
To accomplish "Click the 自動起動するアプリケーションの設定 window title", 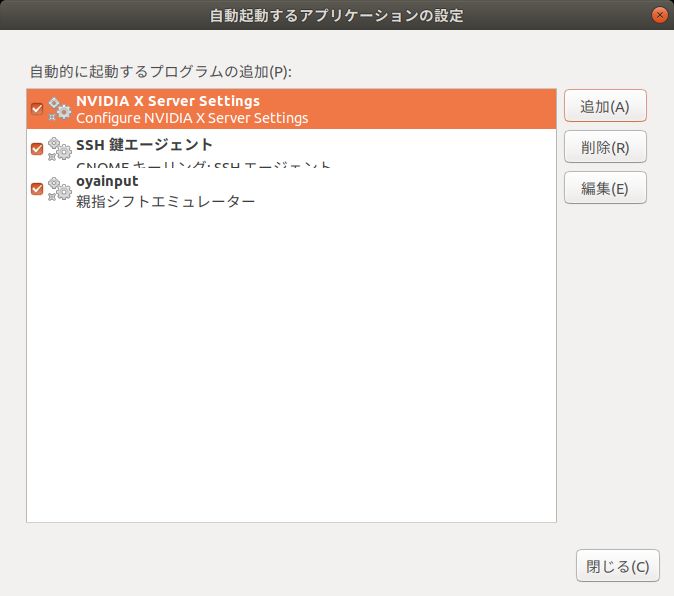I will coord(336,16).
